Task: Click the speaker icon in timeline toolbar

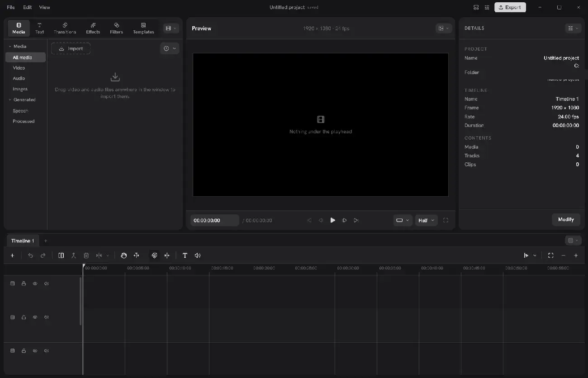Action: 198,255
